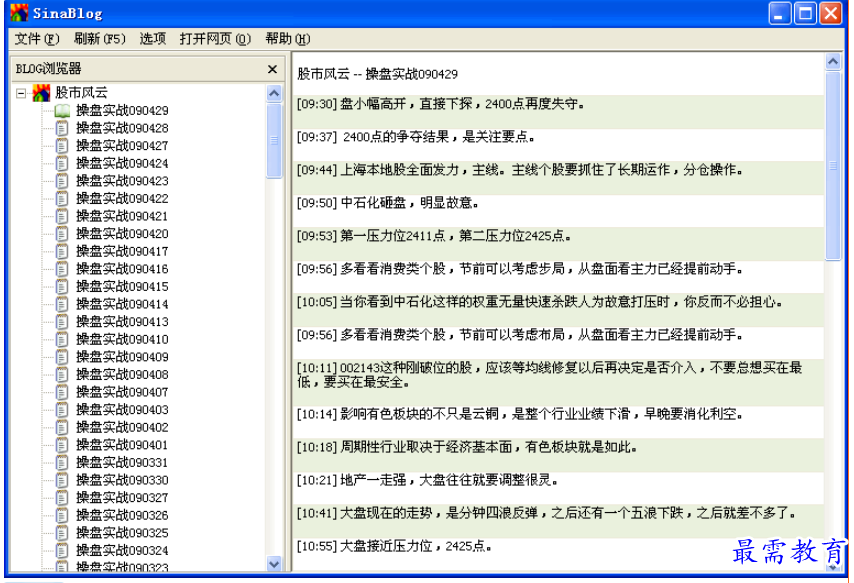This screenshot has width=854, height=583.
Task: Click page icon beside 操盘实战090401
Action: (x=62, y=445)
